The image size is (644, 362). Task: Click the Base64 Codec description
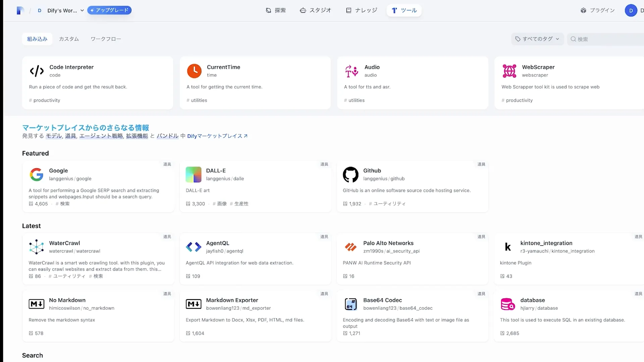pos(406,323)
